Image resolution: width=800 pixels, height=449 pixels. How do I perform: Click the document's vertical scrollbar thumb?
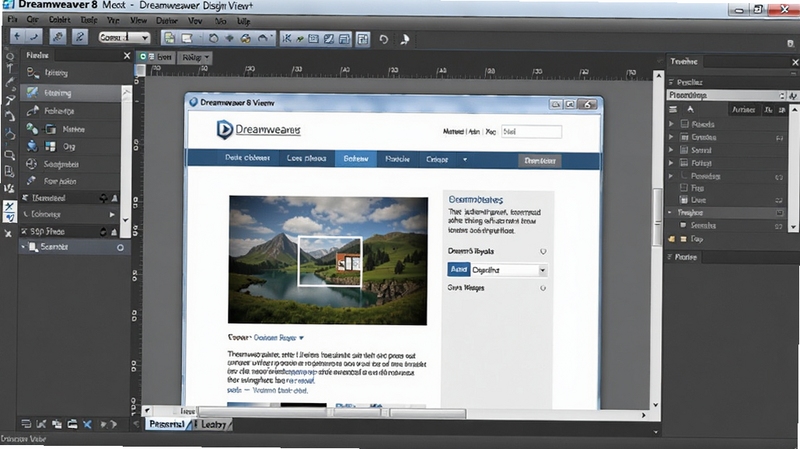[x=658, y=216]
